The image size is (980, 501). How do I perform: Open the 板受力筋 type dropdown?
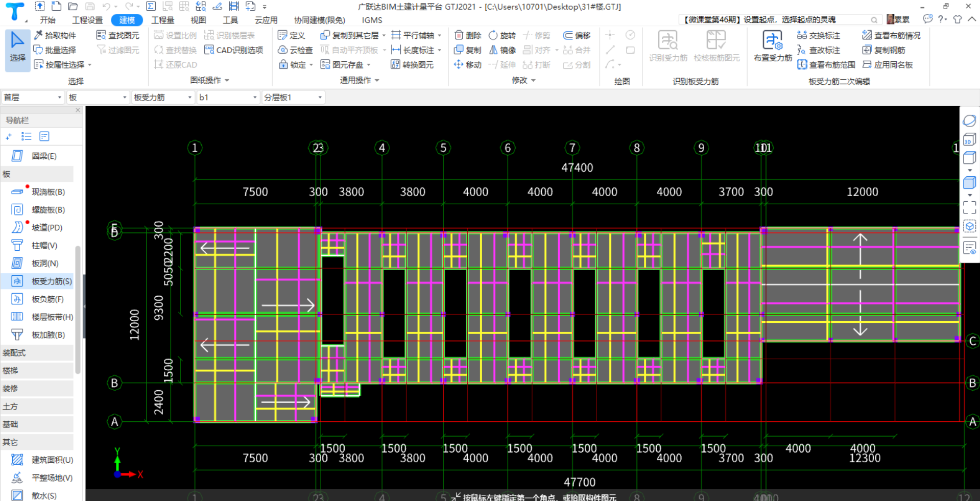click(x=163, y=98)
